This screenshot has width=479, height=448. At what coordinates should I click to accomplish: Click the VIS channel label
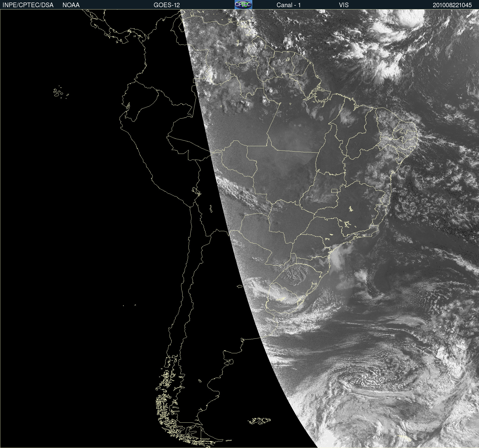click(x=344, y=5)
